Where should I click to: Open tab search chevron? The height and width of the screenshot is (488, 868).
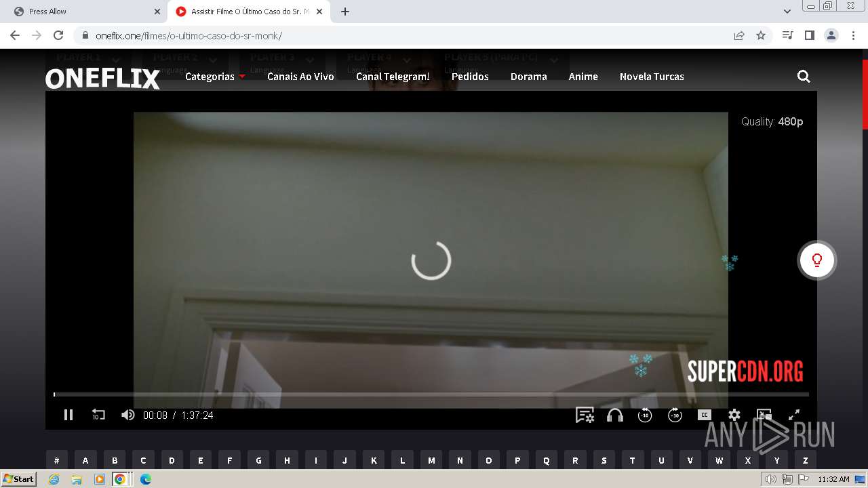(x=787, y=12)
